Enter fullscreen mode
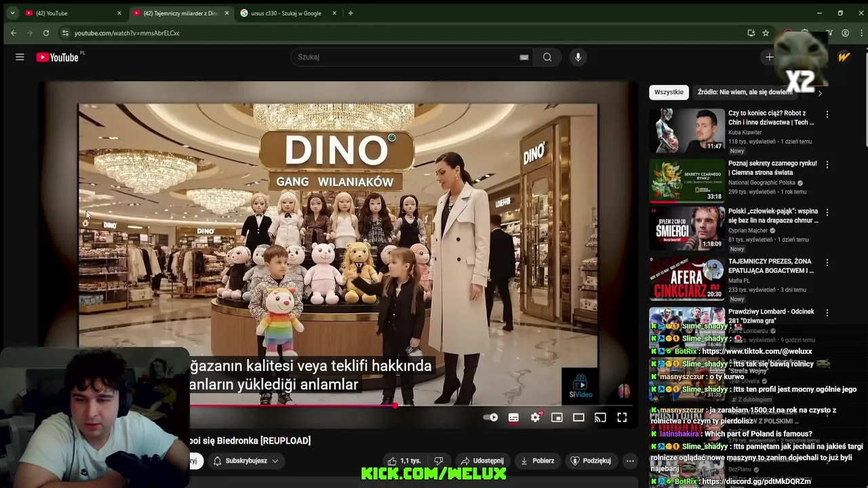Image resolution: width=868 pixels, height=488 pixels. pos(622,418)
